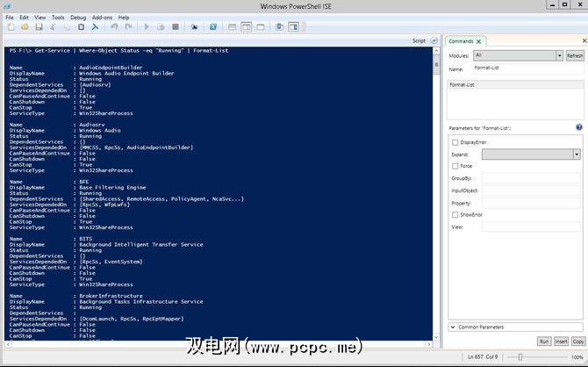Click the InputObject input field
The width and height of the screenshot is (588, 367).
[531, 191]
